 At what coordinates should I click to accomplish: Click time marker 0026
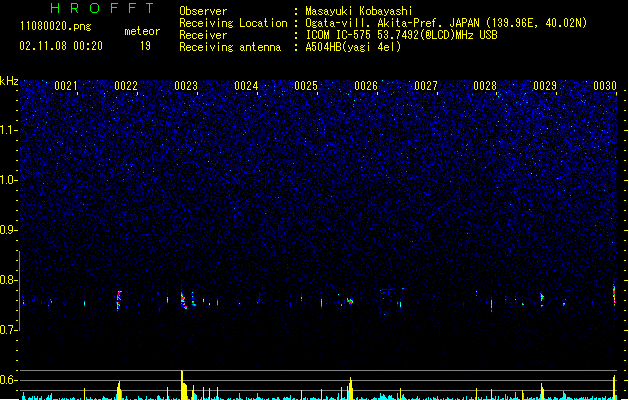click(366, 86)
